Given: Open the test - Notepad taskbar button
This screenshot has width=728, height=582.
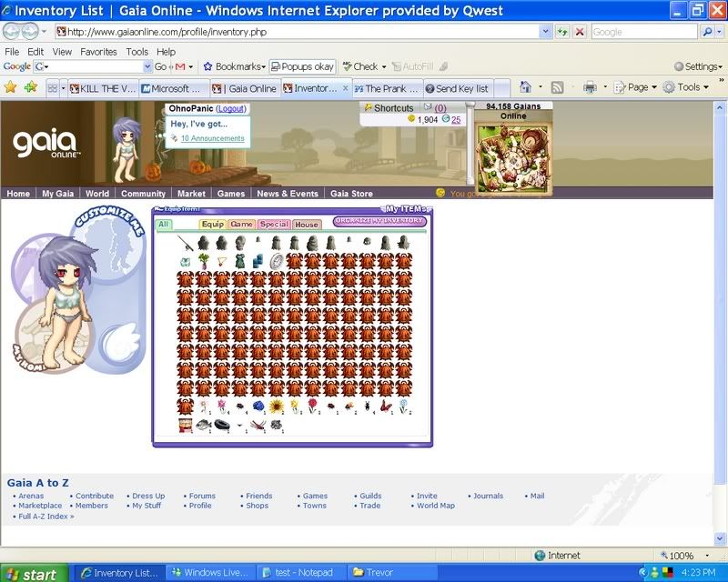Looking at the screenshot, I should (x=303, y=573).
